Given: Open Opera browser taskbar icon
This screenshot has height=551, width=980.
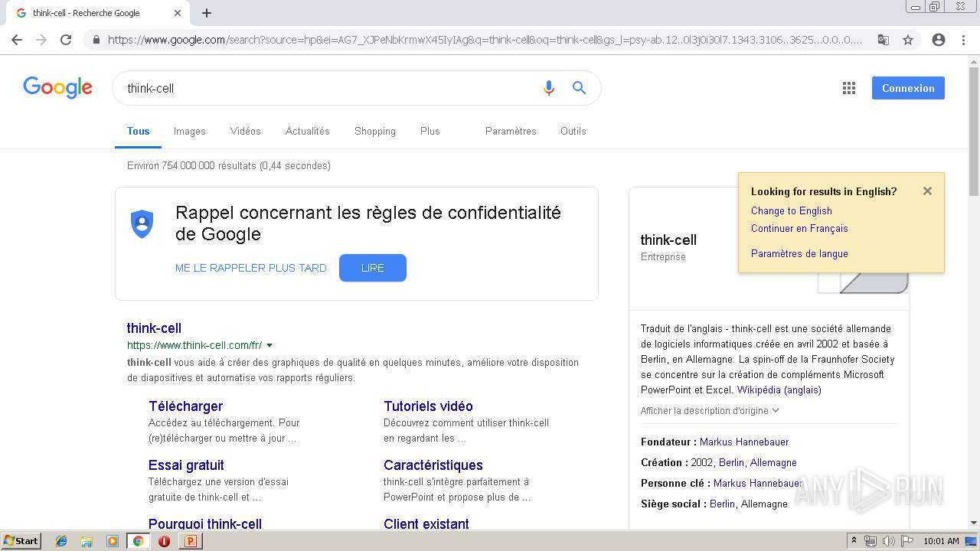Looking at the screenshot, I should point(164,541).
